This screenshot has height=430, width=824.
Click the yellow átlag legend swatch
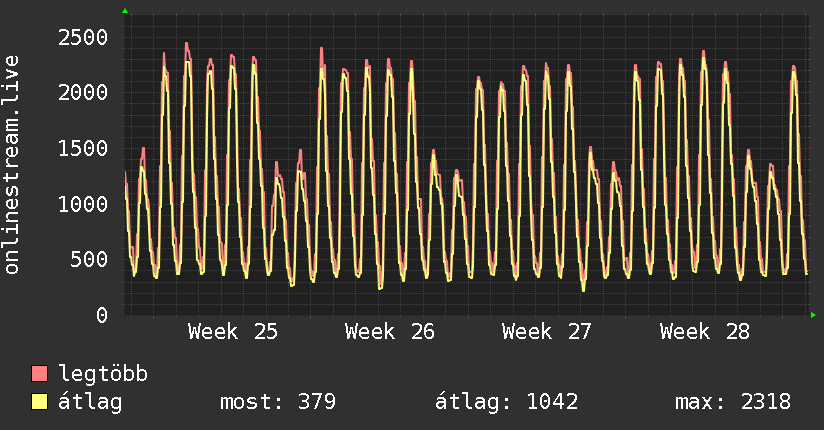(x=39, y=402)
